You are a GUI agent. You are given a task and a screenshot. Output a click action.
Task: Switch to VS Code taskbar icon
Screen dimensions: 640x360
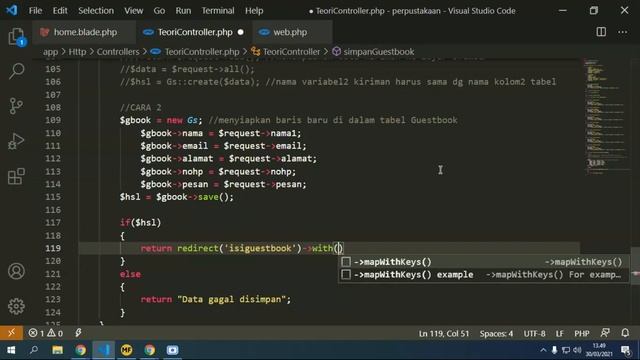pyautogui.click(x=104, y=350)
